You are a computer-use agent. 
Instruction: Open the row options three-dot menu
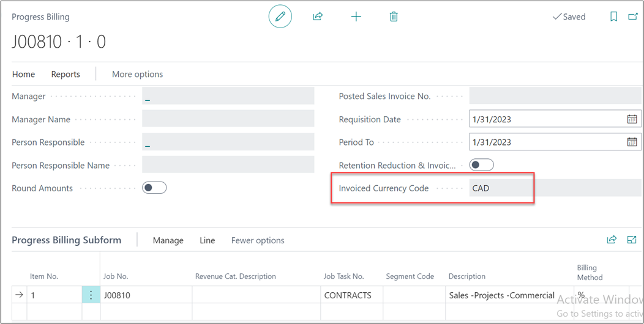(x=91, y=295)
